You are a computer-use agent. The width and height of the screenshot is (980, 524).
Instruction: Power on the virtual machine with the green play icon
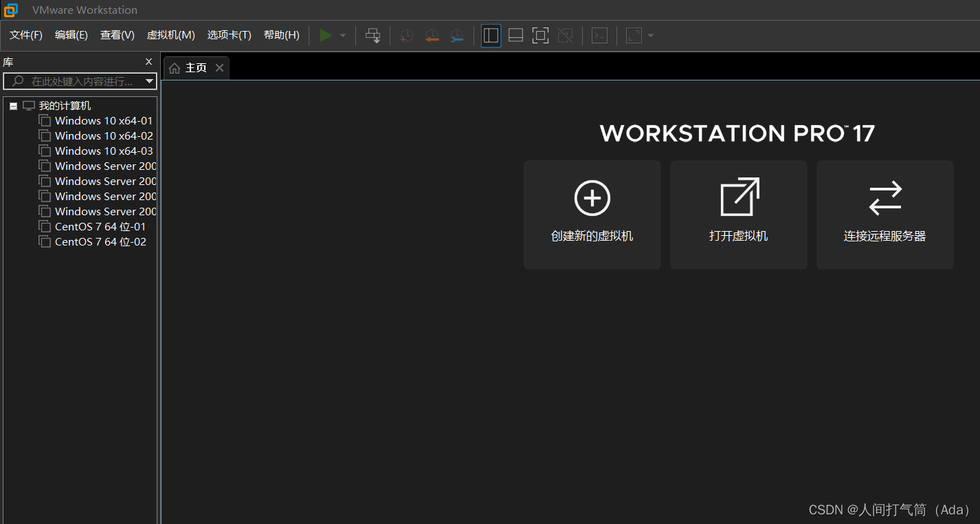pyautogui.click(x=326, y=35)
